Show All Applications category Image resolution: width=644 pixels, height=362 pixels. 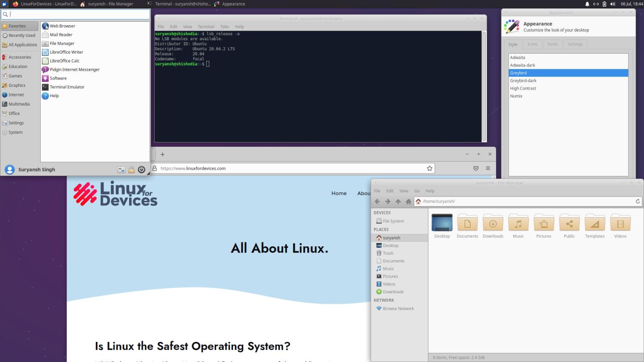click(x=20, y=45)
